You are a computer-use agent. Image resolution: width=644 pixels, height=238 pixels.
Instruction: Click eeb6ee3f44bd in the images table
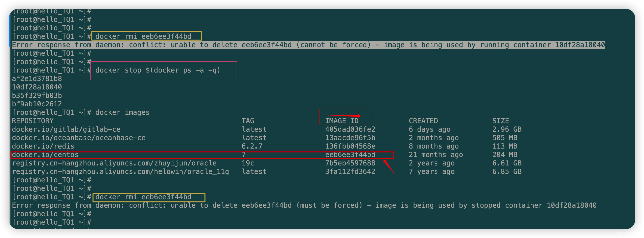pos(350,155)
